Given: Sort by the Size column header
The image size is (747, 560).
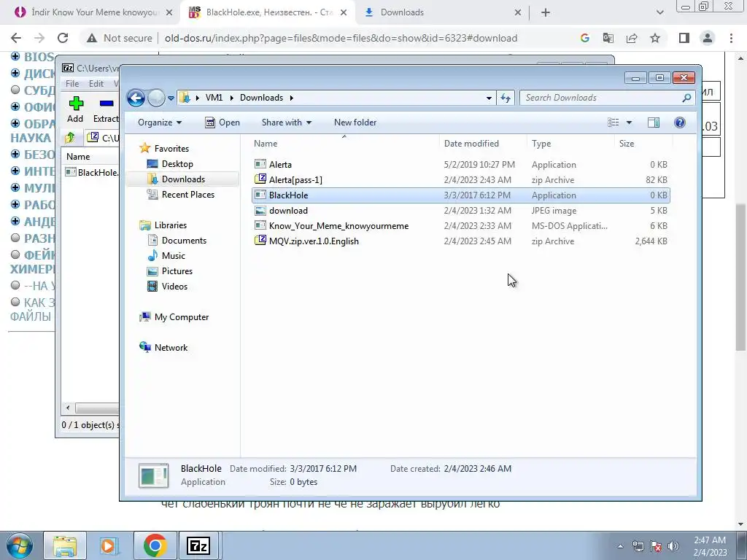Looking at the screenshot, I should coord(643,144).
